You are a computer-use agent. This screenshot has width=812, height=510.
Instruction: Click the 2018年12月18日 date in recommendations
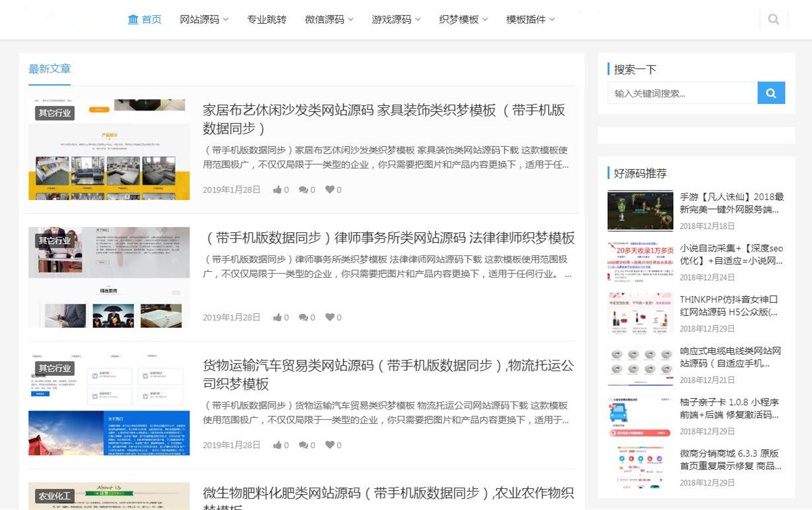tap(707, 226)
